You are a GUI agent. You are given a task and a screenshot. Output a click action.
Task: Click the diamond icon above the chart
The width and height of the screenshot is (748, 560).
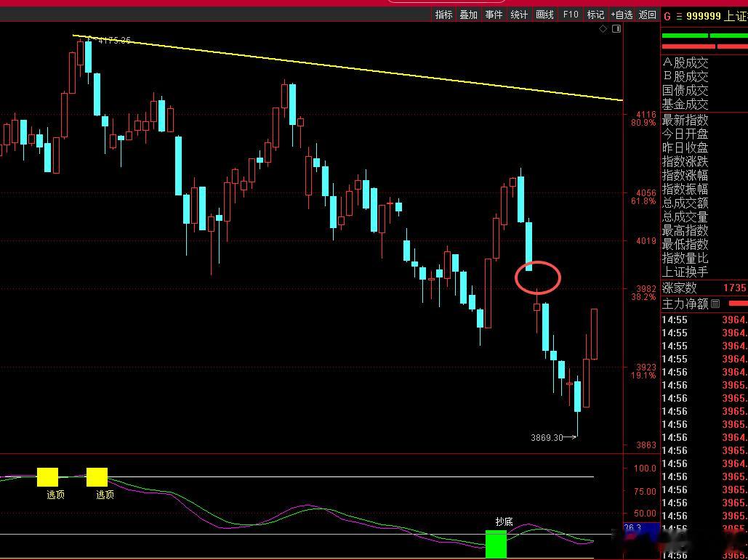(x=603, y=29)
